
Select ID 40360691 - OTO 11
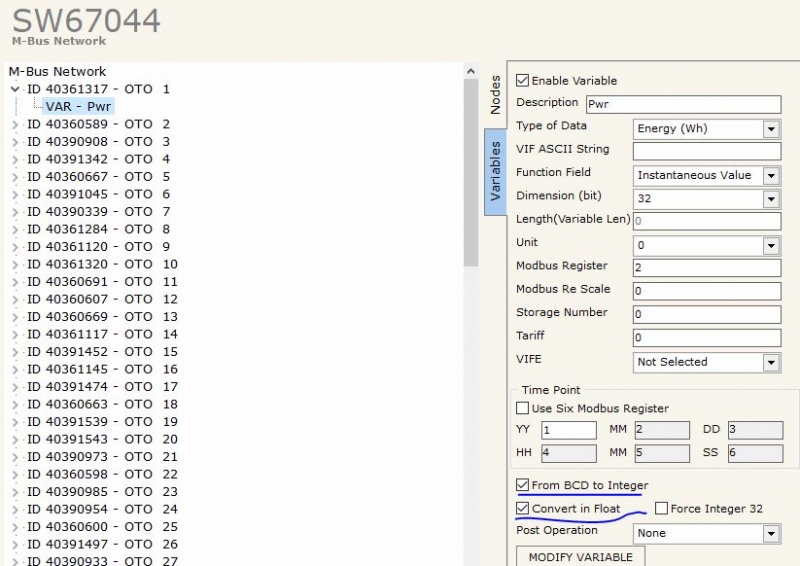click(102, 282)
